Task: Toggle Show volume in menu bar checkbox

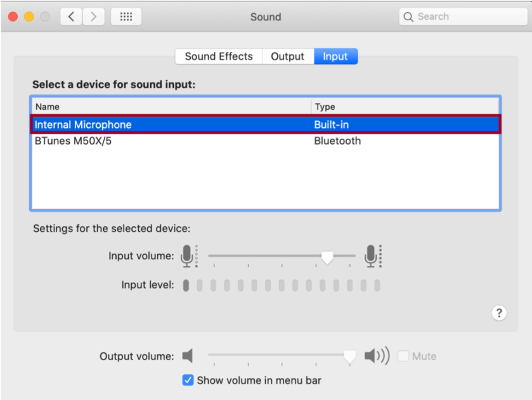Action: pos(188,380)
